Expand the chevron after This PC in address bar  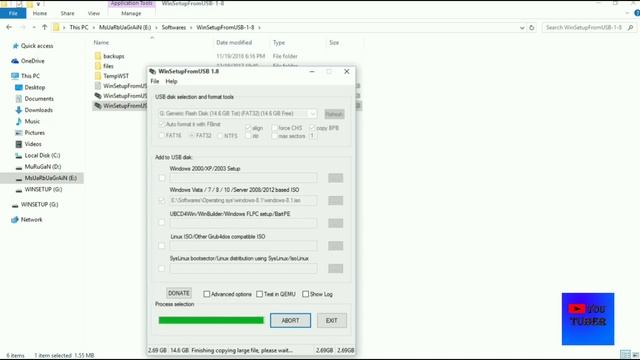pyautogui.click(x=94, y=28)
